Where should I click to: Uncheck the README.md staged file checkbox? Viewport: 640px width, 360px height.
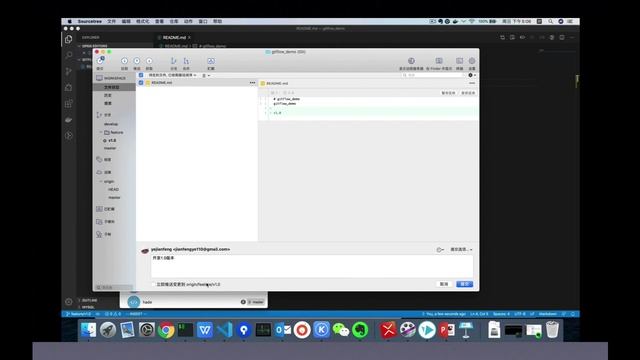141,82
